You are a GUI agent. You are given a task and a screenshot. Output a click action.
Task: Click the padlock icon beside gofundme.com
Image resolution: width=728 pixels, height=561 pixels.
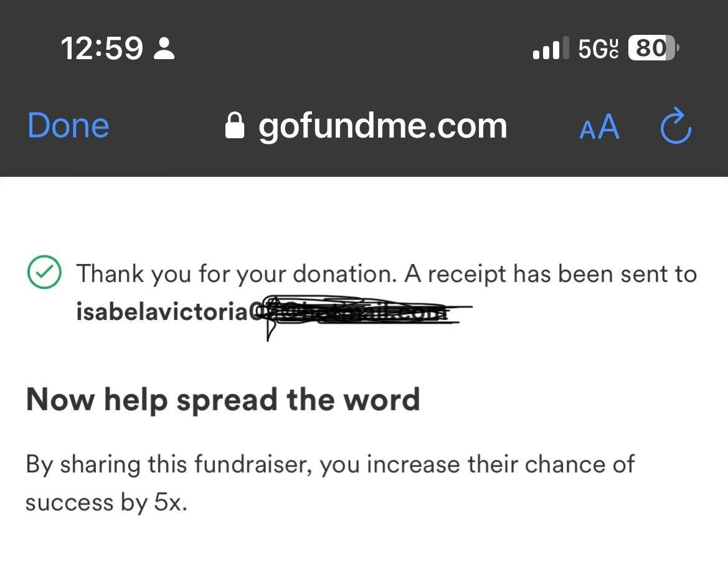point(234,126)
